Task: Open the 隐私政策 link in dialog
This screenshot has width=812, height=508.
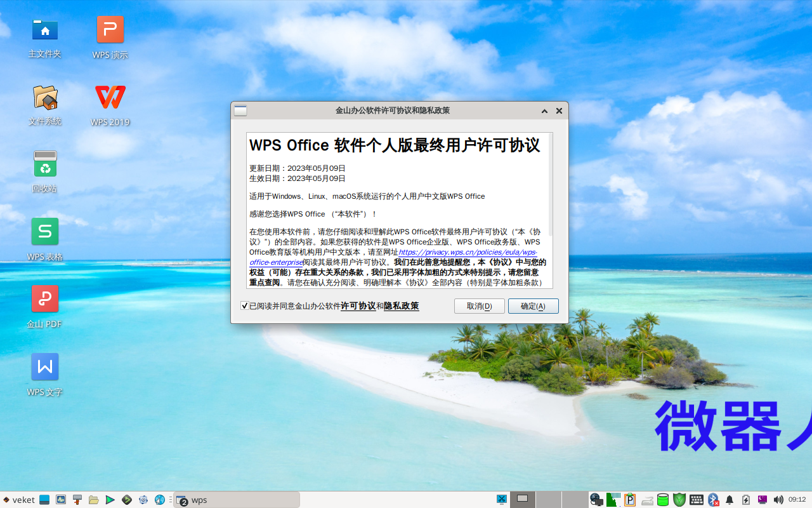Action: 402,306
